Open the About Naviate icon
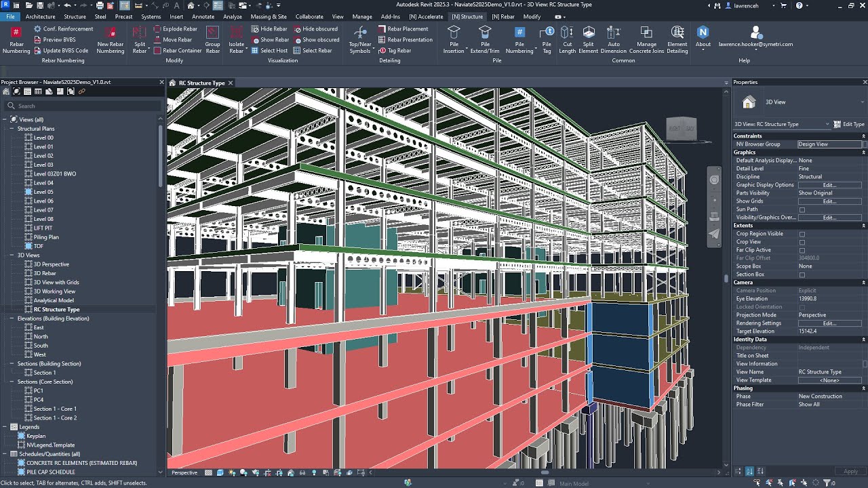 tap(703, 32)
